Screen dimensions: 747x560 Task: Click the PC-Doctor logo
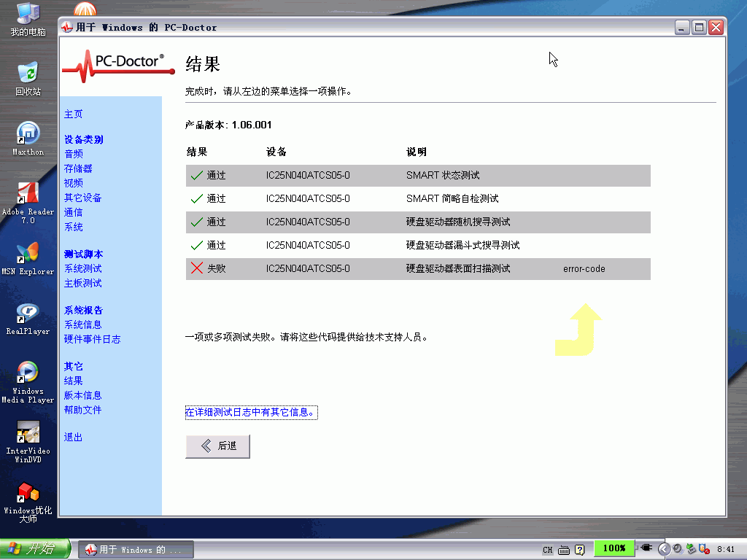(118, 66)
